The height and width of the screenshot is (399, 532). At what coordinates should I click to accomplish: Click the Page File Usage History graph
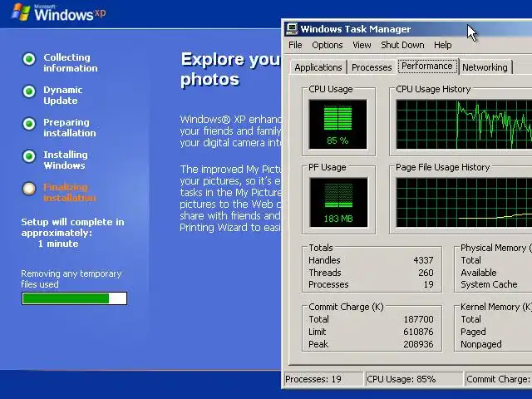tap(464, 202)
